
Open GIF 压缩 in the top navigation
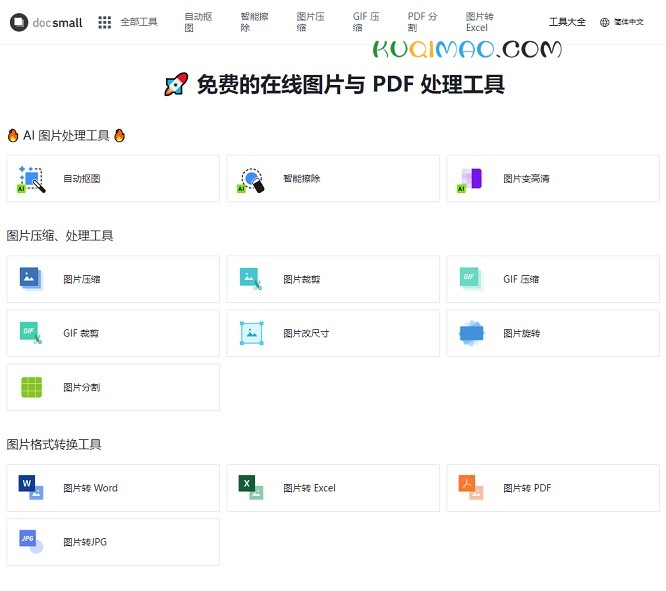point(366,22)
